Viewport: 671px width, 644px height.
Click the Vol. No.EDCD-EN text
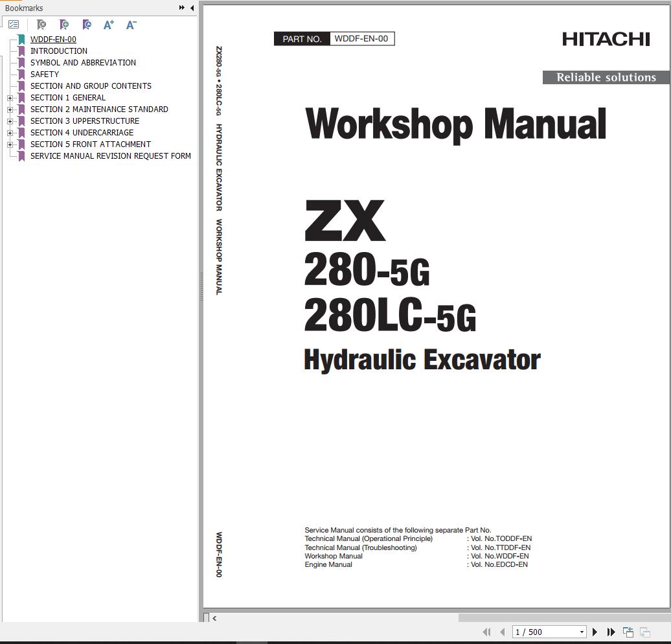pos(499,565)
